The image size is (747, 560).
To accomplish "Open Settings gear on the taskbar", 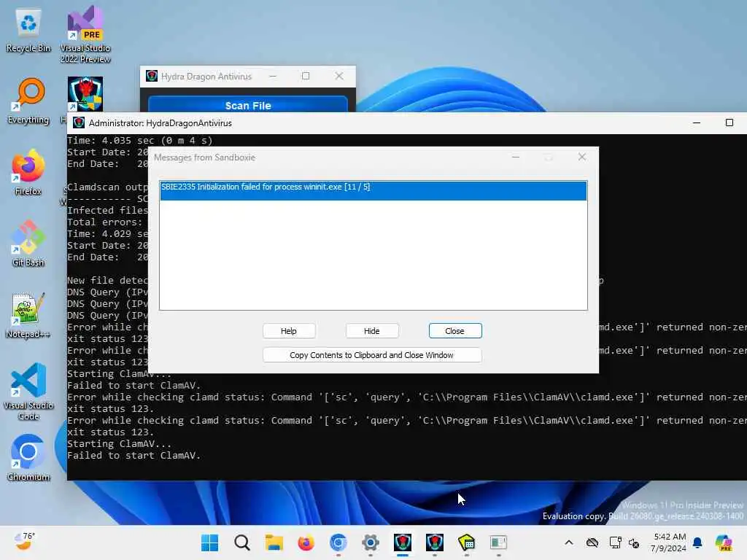I will coord(370,542).
